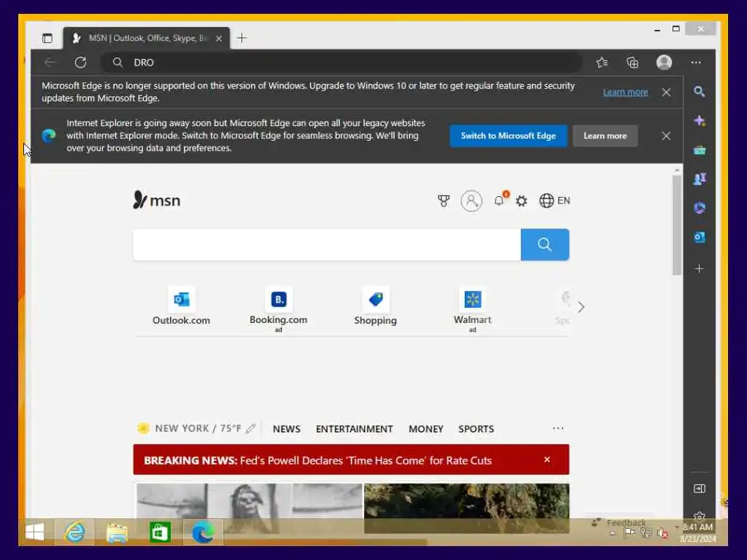The height and width of the screenshot is (560, 747).
Task: Click the msn logo
Action: 157,200
